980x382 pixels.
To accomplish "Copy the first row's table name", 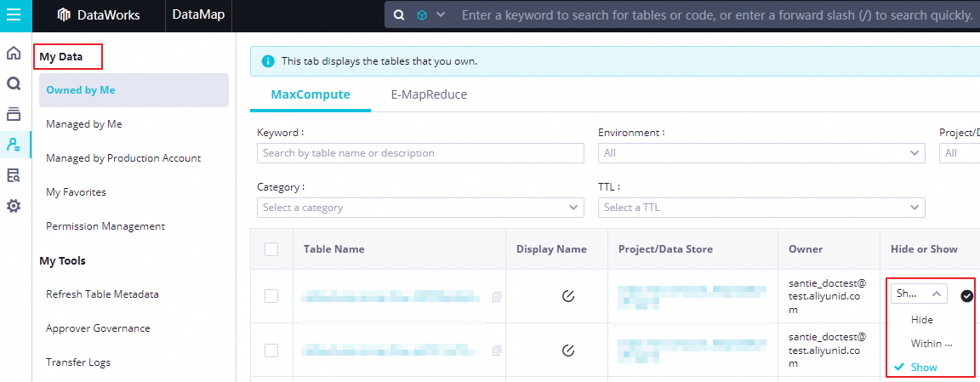I will [x=496, y=297].
